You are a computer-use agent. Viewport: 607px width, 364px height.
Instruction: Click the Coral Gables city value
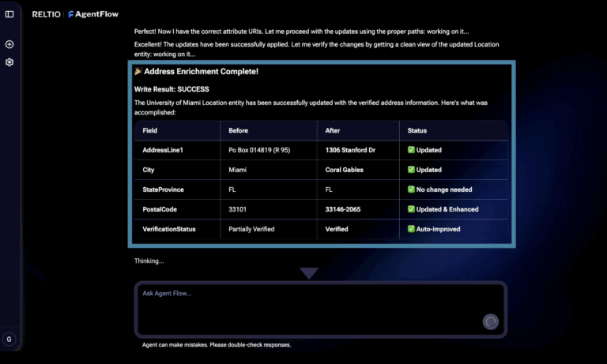point(344,170)
